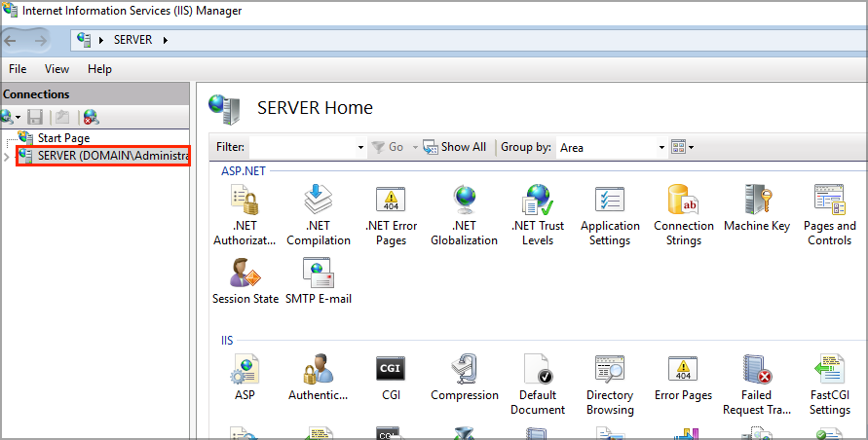Click the Delete Connection toolbar icon
Image resolution: width=868 pixels, height=440 pixels.
pyautogui.click(x=91, y=117)
